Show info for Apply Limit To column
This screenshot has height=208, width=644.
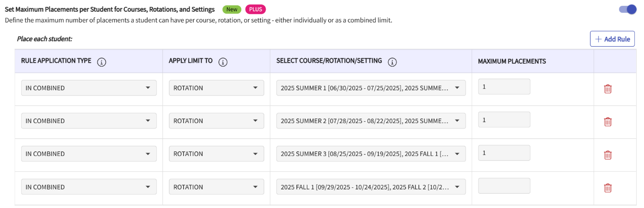tap(223, 62)
